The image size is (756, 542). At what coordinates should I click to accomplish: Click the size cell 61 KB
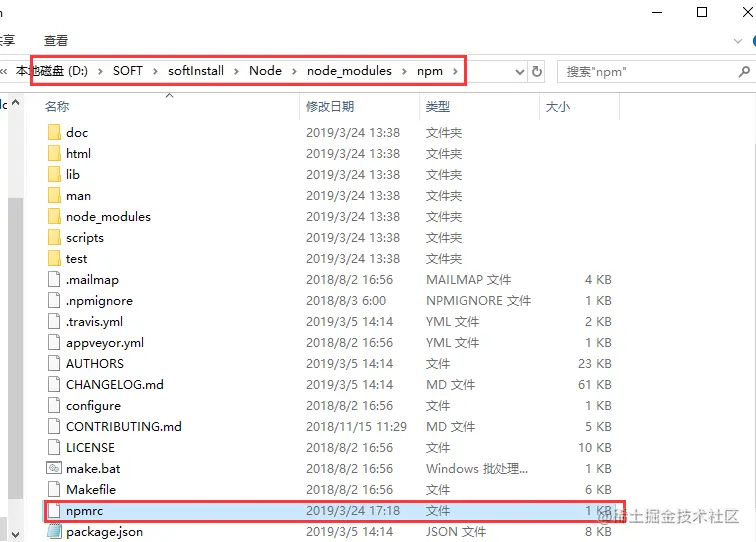coord(594,384)
